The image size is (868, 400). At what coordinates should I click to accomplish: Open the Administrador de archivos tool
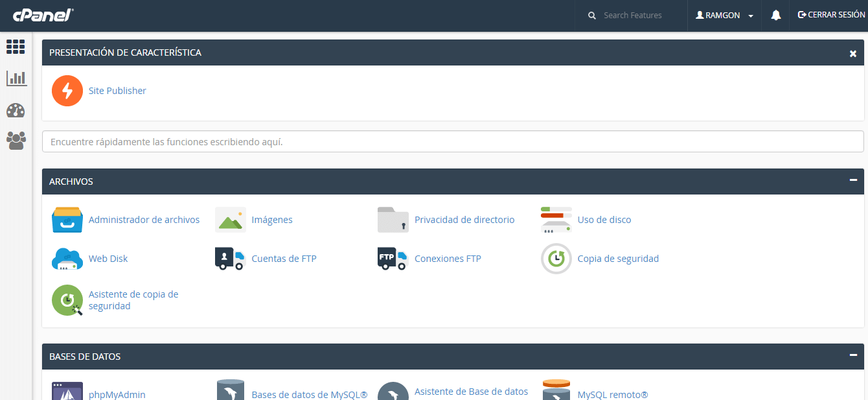click(144, 220)
